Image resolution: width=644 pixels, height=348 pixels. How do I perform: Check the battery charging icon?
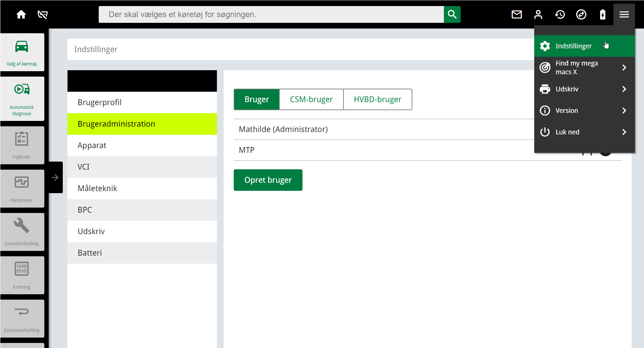pos(603,14)
